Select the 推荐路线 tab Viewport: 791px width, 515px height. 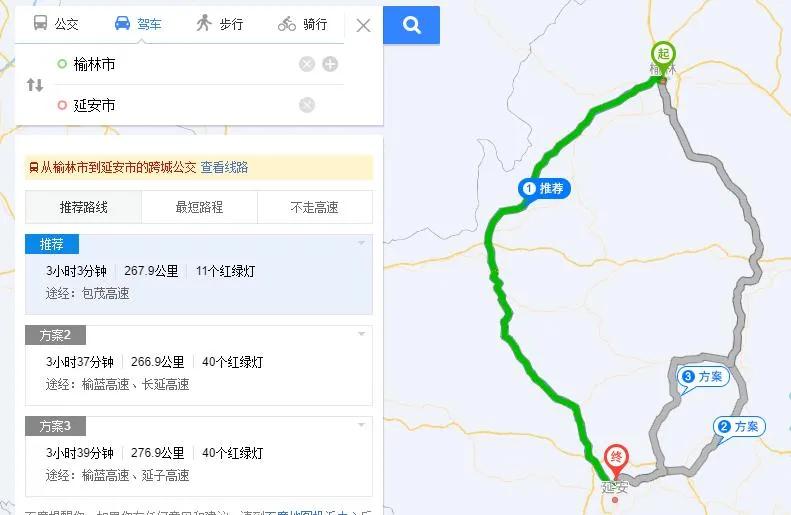tap(84, 207)
